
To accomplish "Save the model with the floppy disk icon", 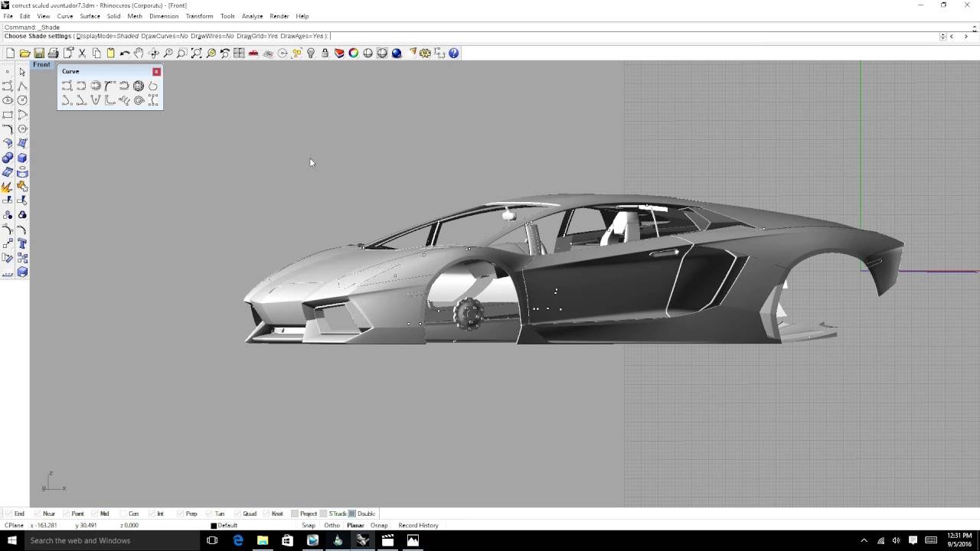I will pos(39,53).
